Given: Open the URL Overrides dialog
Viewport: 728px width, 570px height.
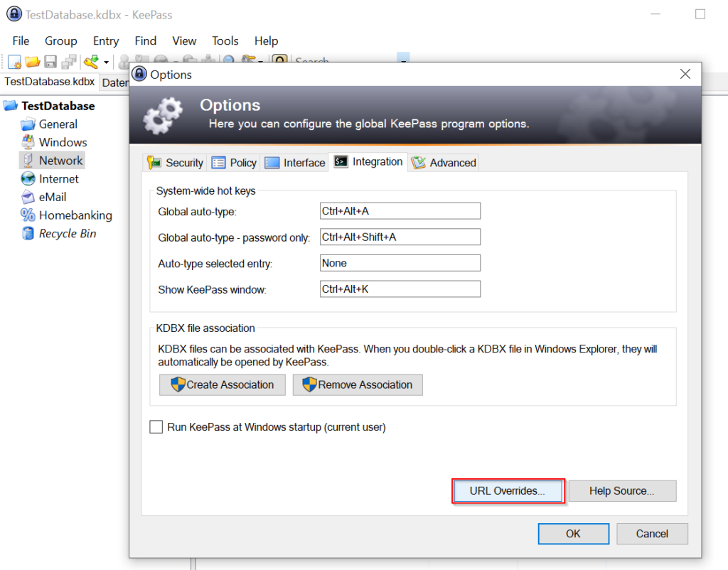Looking at the screenshot, I should [508, 491].
